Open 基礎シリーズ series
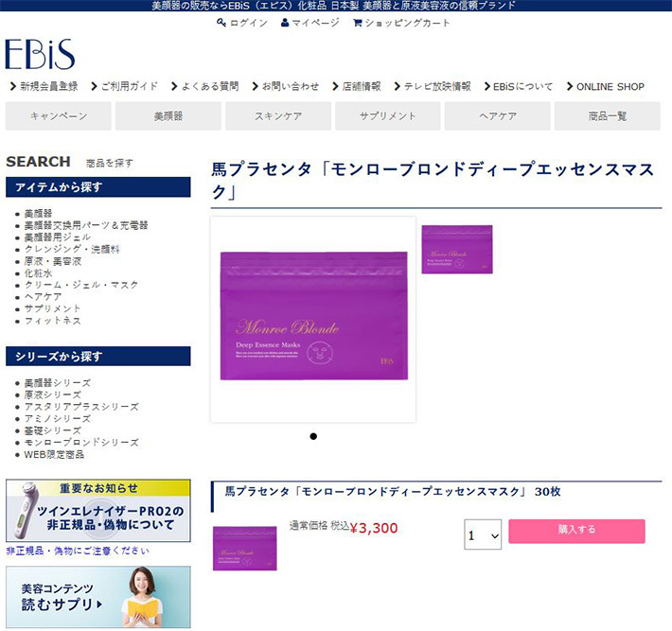 click(53, 430)
